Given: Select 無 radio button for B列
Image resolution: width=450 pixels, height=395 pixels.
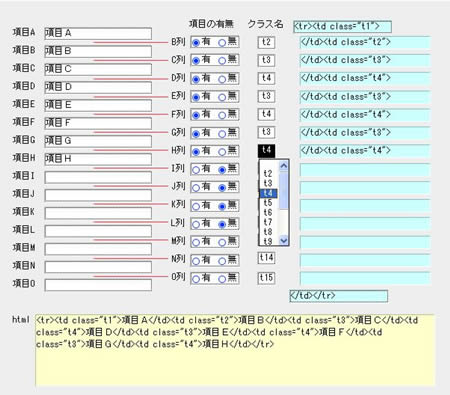Looking at the screenshot, I should [x=222, y=43].
